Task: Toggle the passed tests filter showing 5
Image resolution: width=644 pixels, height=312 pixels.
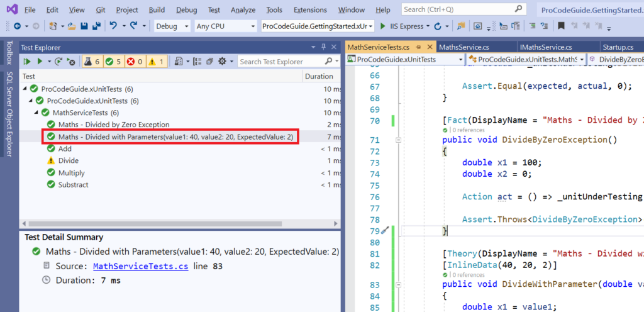Action: click(113, 62)
